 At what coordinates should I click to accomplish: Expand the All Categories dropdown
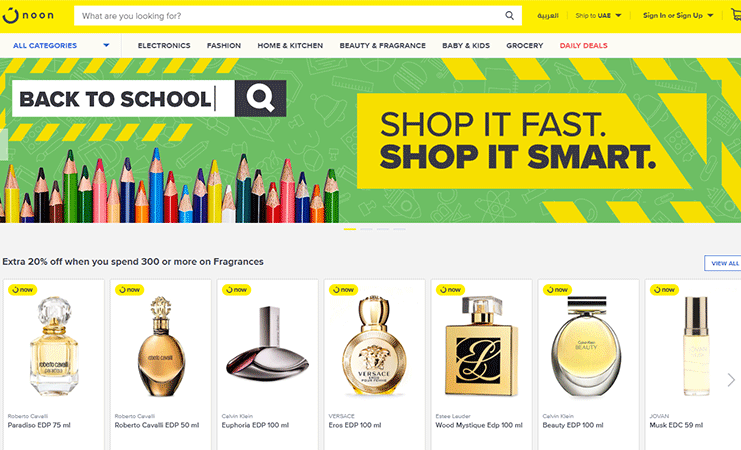(61, 45)
